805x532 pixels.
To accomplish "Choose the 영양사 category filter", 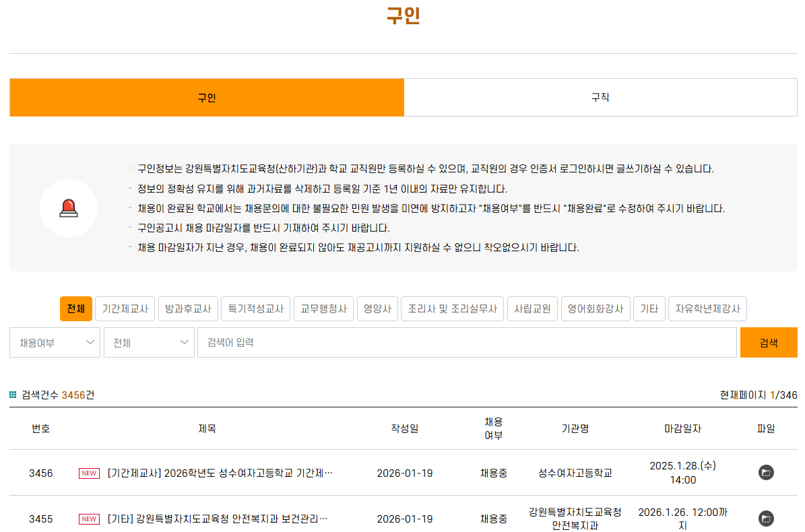I will click(377, 308).
